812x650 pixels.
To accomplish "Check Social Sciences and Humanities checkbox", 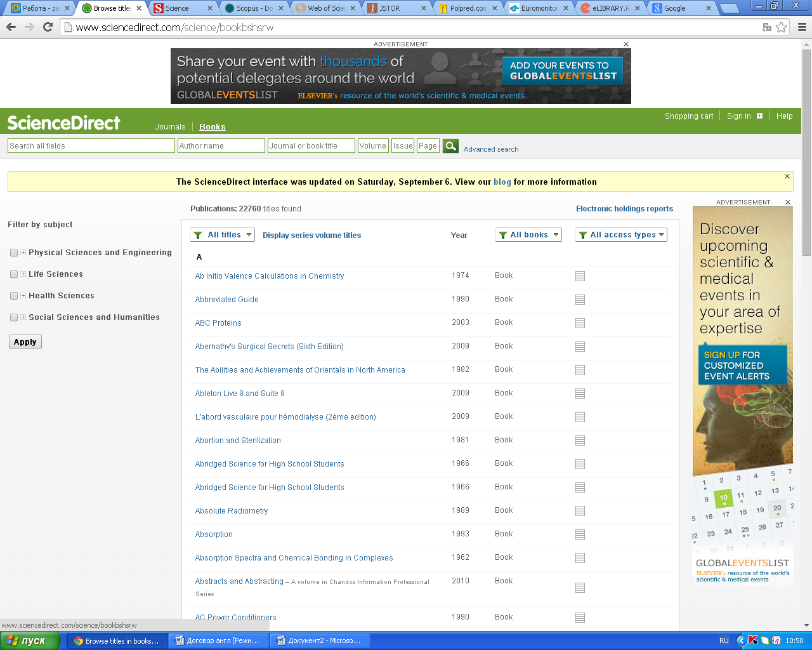I will (x=14, y=317).
